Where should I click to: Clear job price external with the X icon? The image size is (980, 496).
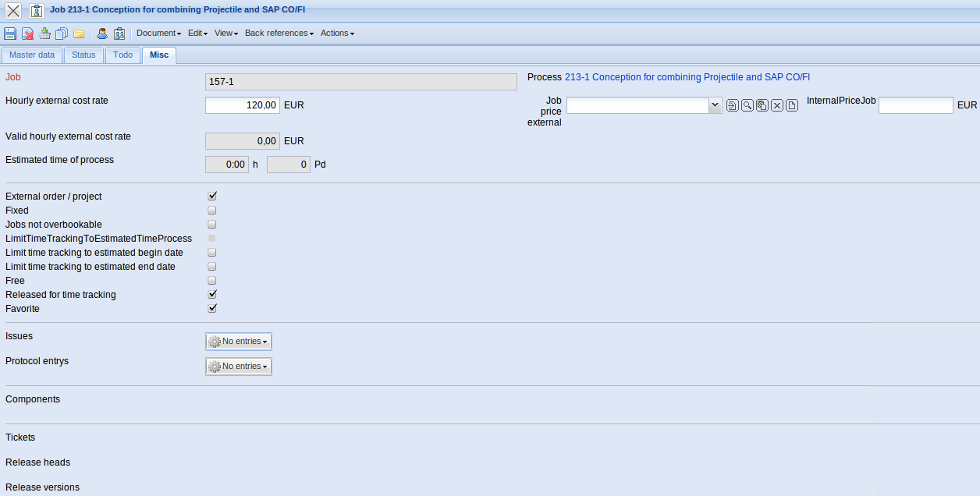tap(777, 105)
